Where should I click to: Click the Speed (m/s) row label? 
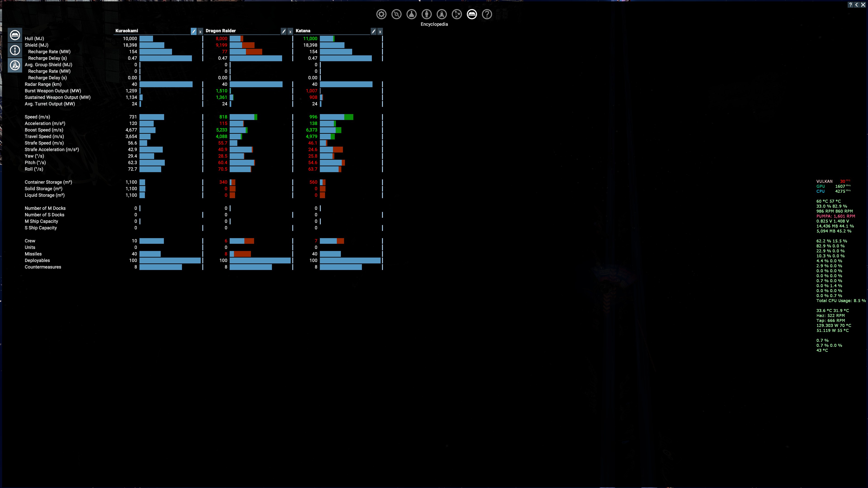(37, 117)
